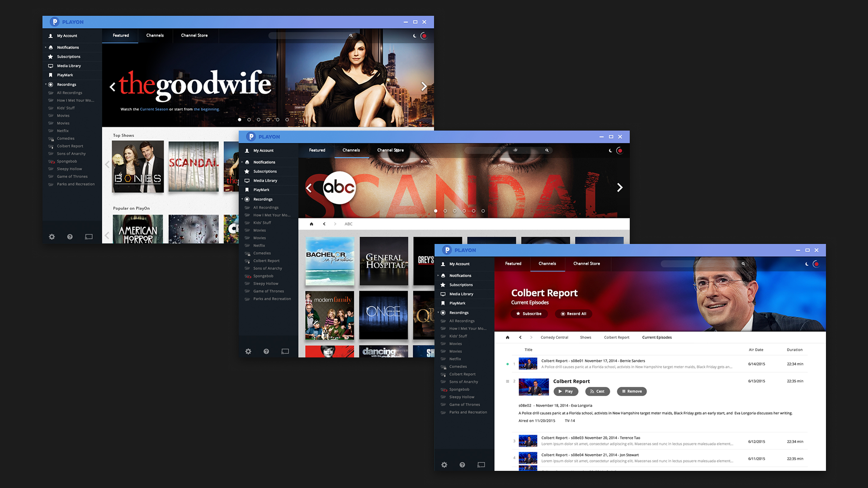The image size is (868, 488).
Task: Expand the Notifications section
Action: click(x=438, y=275)
